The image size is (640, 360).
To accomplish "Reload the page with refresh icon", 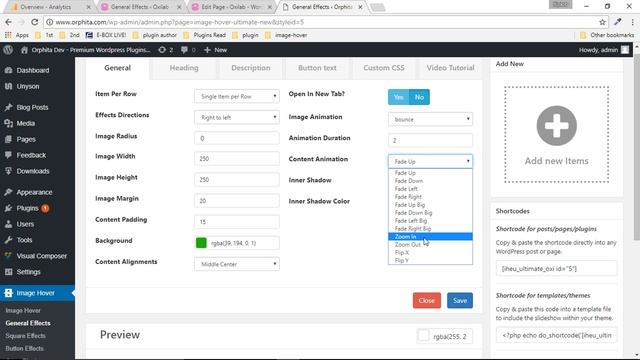I will 34,22.
